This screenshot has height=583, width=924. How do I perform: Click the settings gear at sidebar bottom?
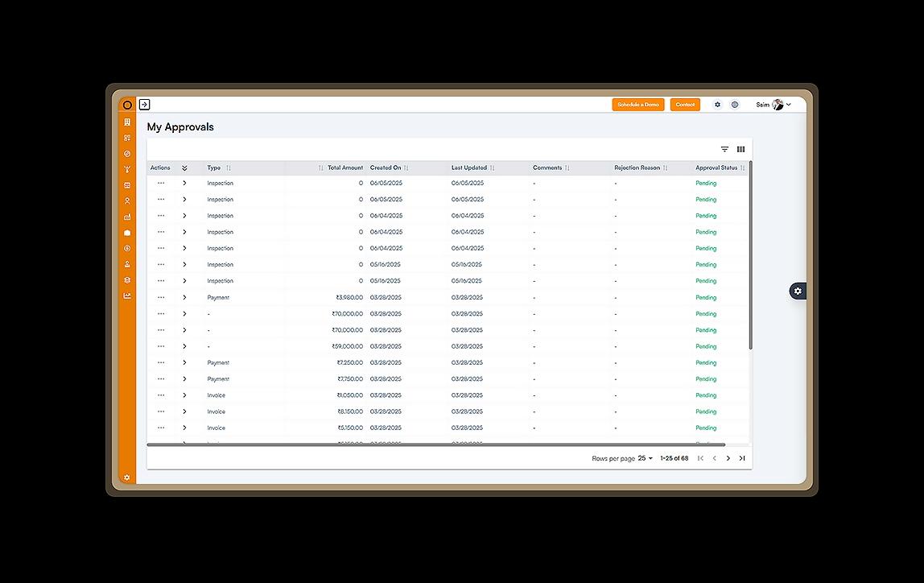click(127, 478)
